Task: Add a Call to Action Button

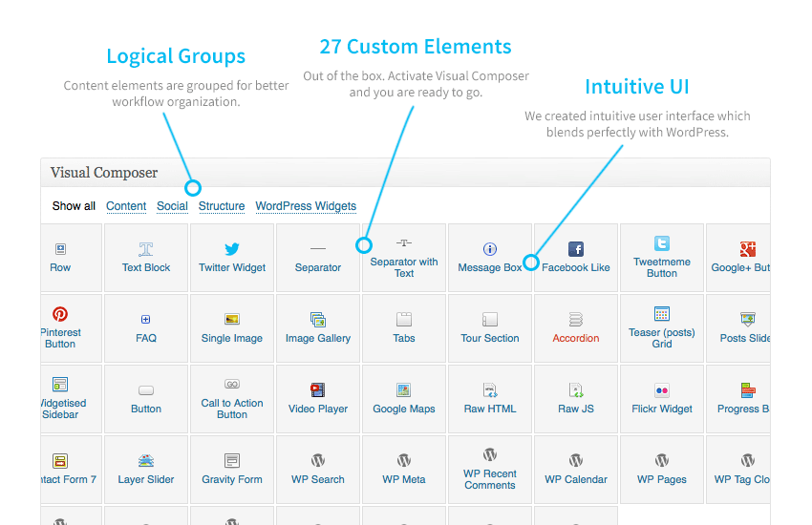Action: [x=232, y=399]
